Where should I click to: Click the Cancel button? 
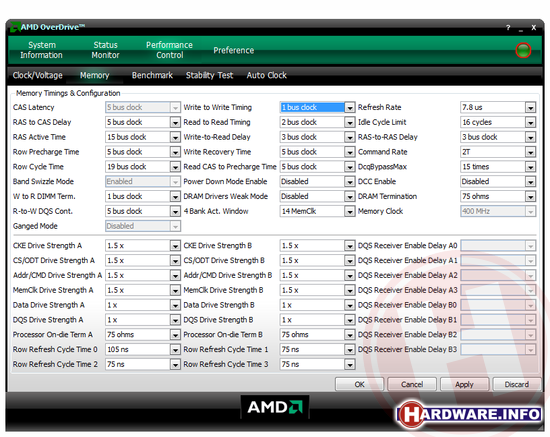pyautogui.click(x=412, y=384)
